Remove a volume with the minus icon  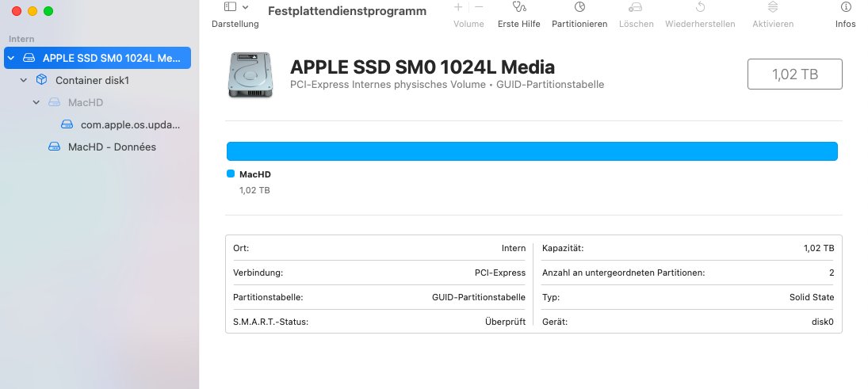479,7
